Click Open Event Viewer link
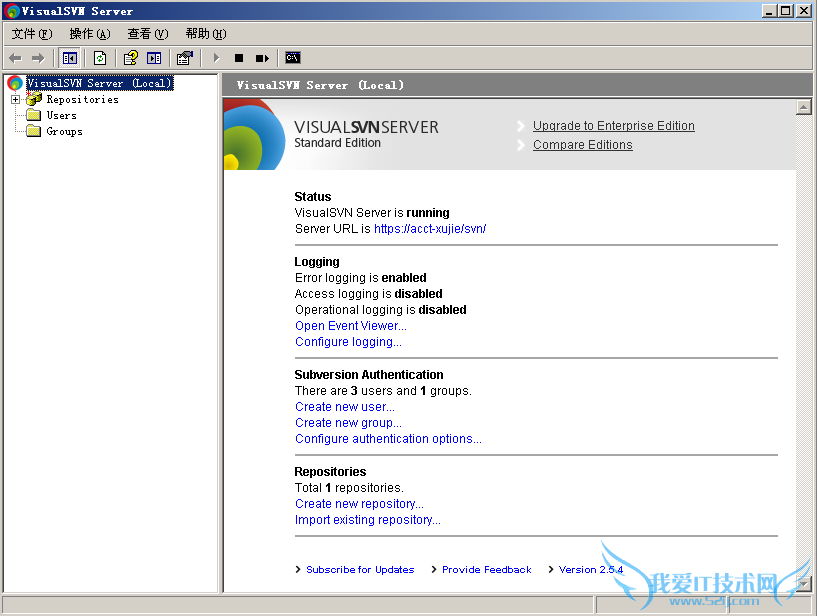Screen dimensions: 817x616 [x=351, y=326]
